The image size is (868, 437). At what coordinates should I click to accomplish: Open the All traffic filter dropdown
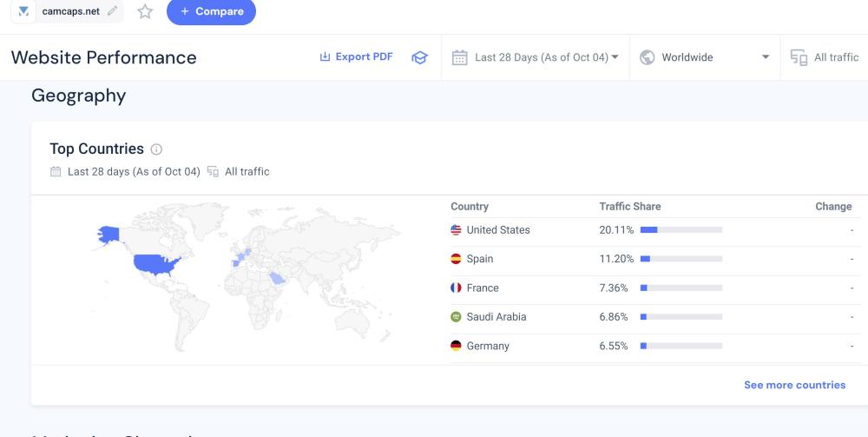tap(826, 57)
